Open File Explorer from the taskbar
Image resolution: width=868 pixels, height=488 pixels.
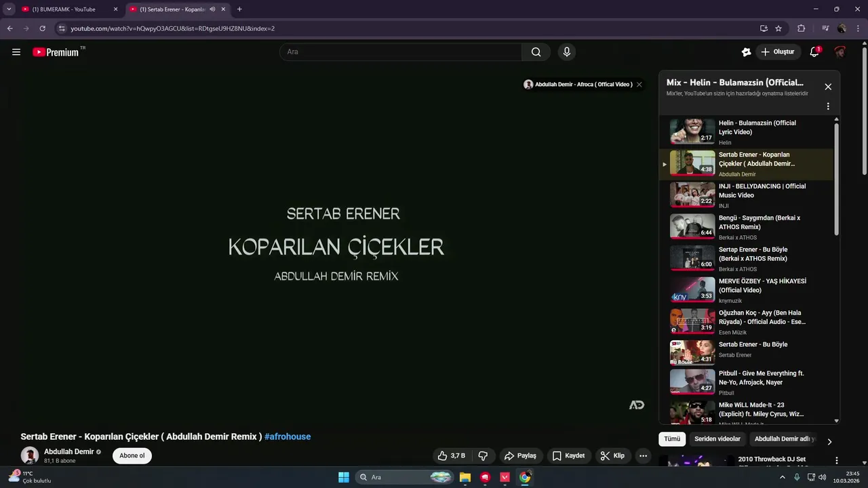(x=465, y=477)
